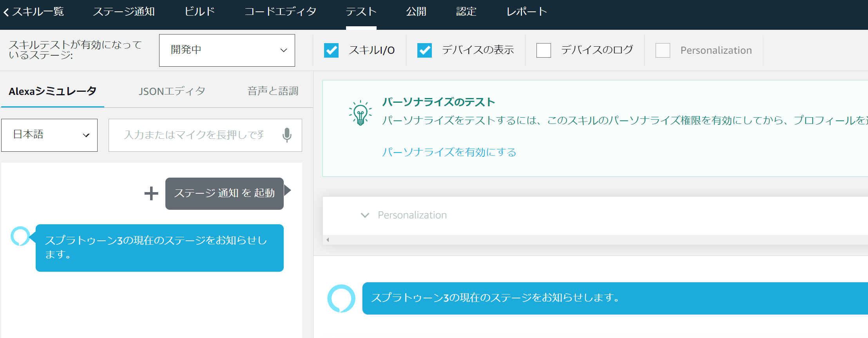Open the 認定 tab
This screenshot has width=868, height=338.
click(x=466, y=12)
